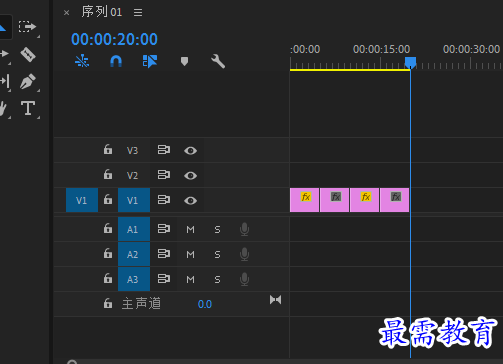Click the V1 source patching button
This screenshot has width=503, height=364.
point(82,200)
